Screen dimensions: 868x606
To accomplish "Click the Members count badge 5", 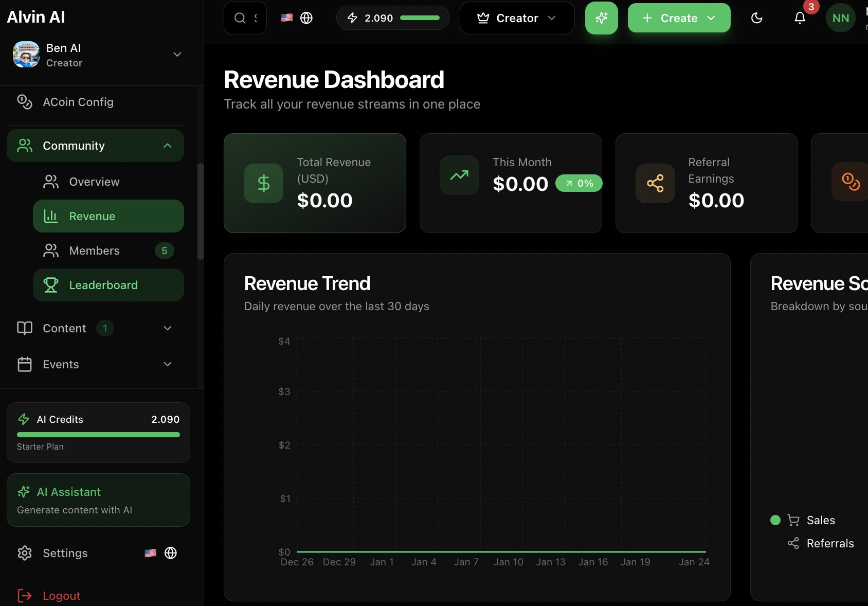I will tap(165, 251).
